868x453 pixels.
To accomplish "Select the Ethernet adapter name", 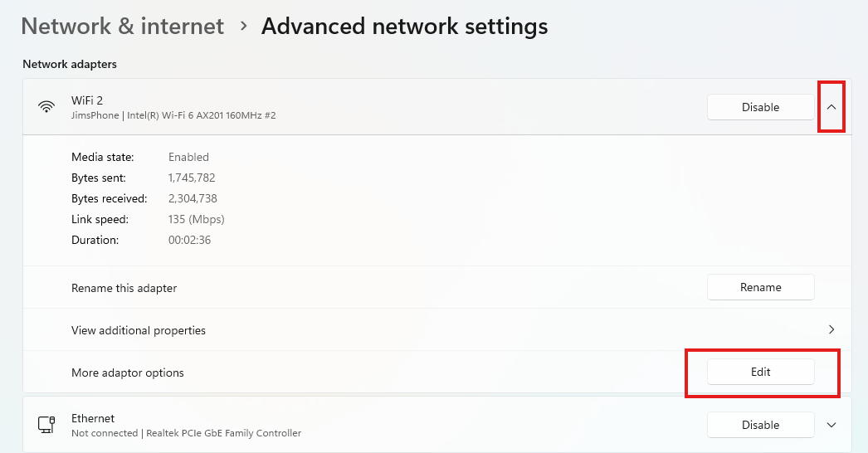I will pyautogui.click(x=93, y=418).
